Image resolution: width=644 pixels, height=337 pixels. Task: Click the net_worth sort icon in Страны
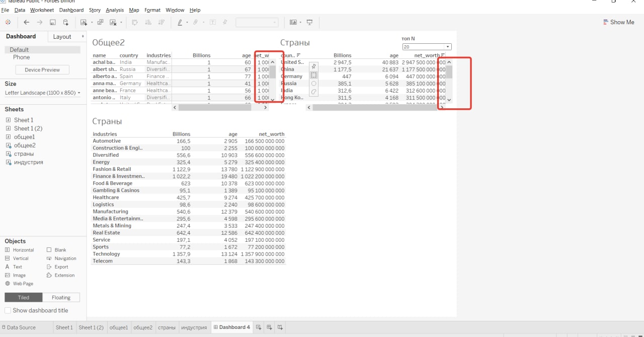click(x=443, y=55)
